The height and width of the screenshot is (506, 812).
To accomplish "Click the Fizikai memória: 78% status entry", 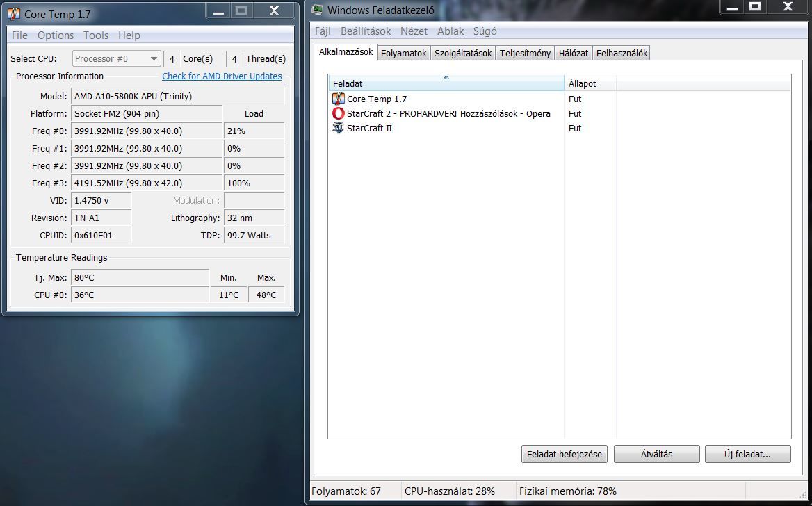I will click(567, 491).
